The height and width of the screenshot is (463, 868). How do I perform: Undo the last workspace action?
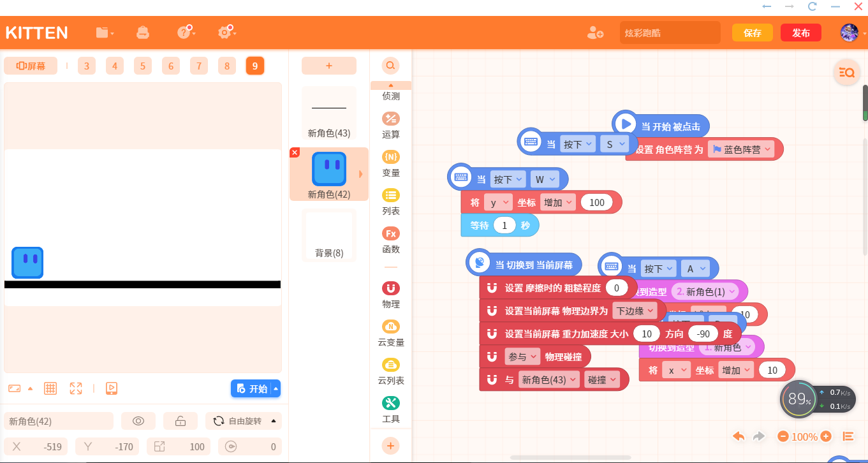point(739,436)
